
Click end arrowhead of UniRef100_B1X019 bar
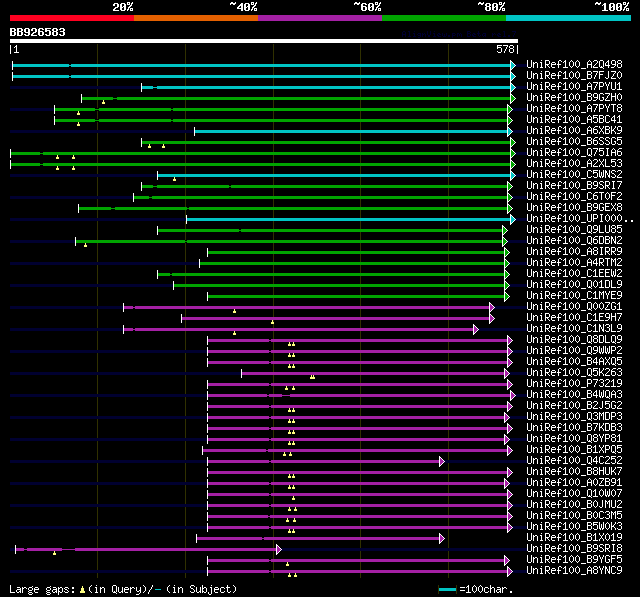(442, 539)
